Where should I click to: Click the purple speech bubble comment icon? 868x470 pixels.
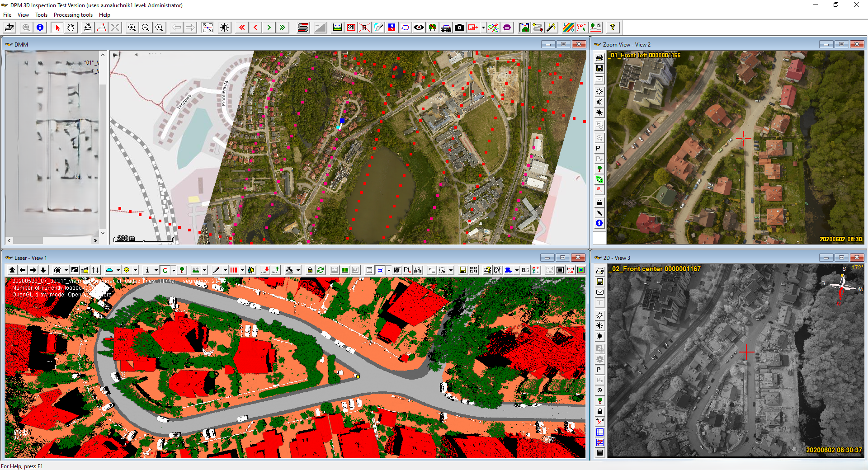click(507, 28)
